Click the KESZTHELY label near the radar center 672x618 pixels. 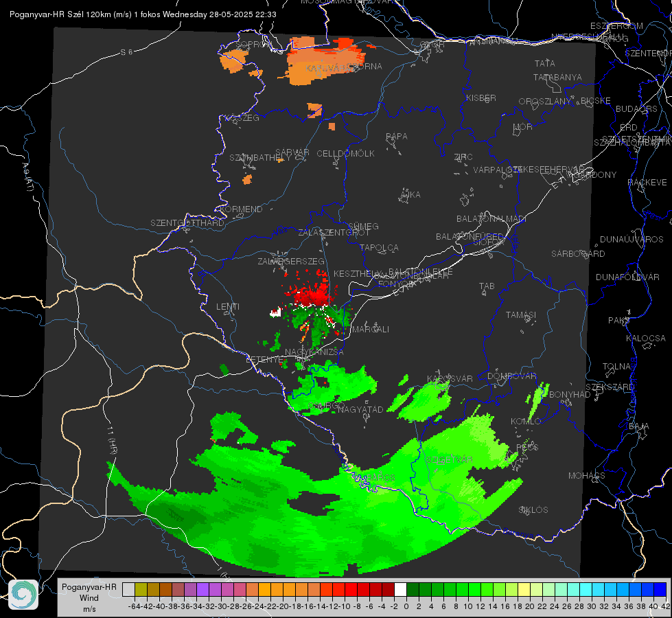click(356, 273)
